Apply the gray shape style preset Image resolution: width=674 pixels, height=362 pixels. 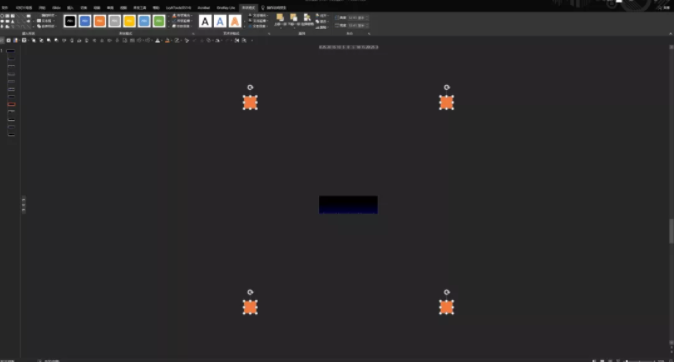pyautogui.click(x=114, y=21)
